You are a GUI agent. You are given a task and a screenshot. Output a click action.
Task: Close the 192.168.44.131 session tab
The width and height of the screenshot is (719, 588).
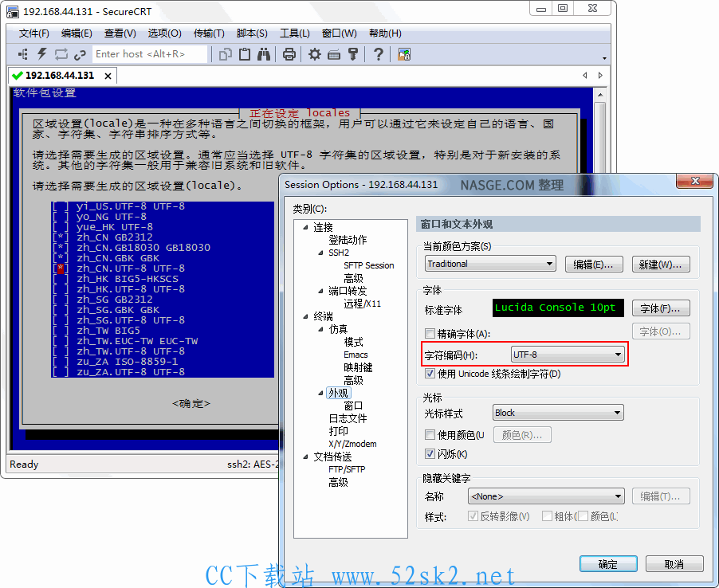tap(108, 76)
